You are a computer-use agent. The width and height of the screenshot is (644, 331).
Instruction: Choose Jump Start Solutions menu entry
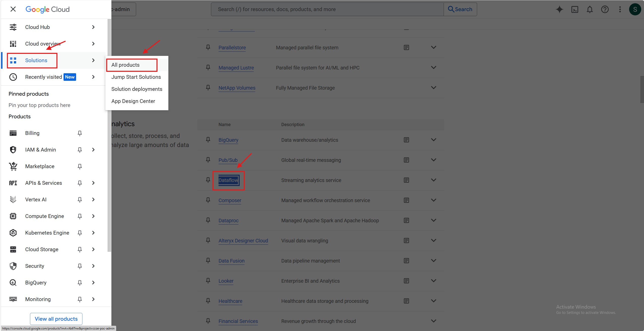136,77
